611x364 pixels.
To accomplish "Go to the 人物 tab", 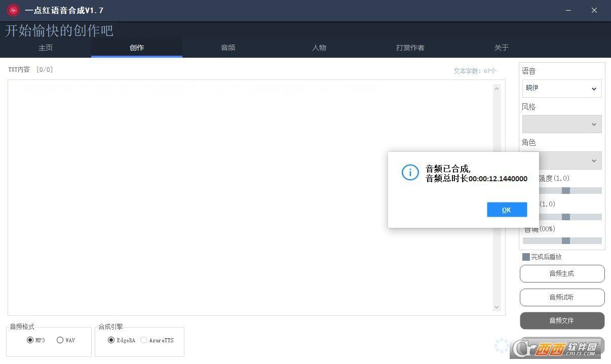I will [x=319, y=48].
